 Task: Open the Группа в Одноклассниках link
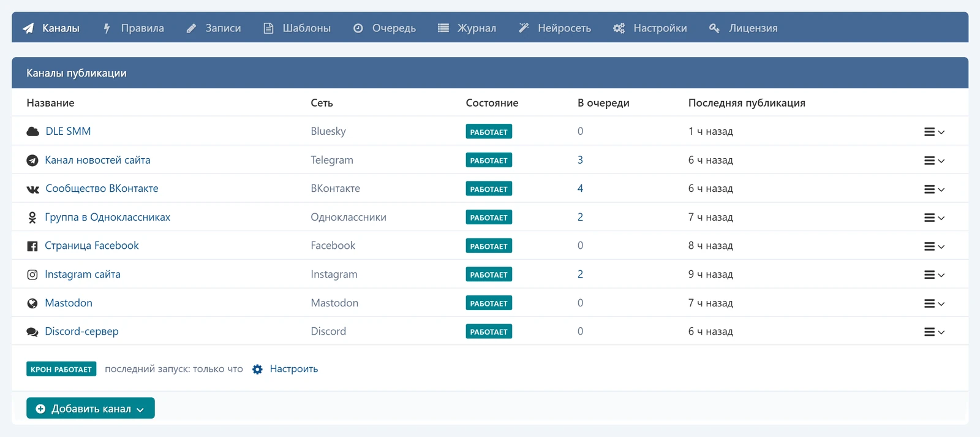[107, 217]
